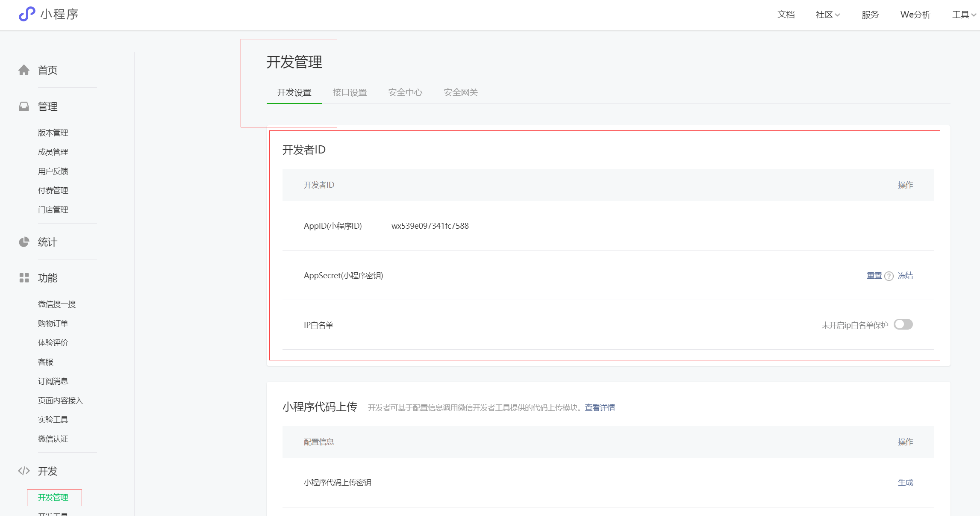The height and width of the screenshot is (516, 980).
Task: Click the inbox icon beside 管理
Action: 24,106
